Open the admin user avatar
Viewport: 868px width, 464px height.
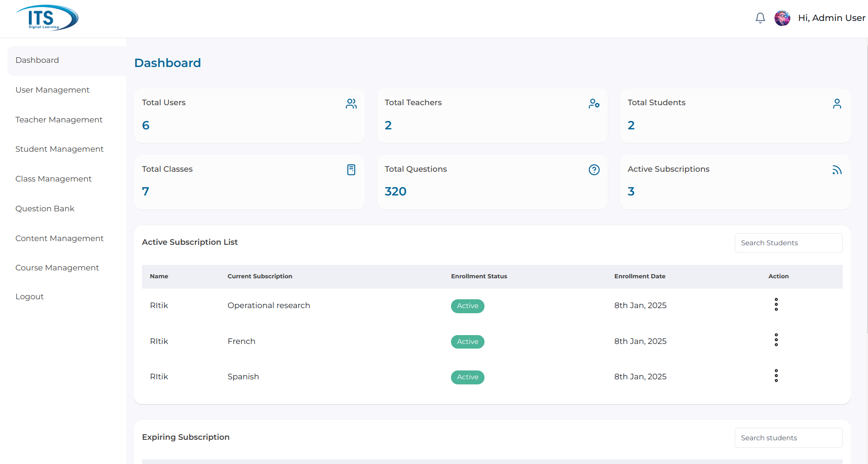point(782,18)
